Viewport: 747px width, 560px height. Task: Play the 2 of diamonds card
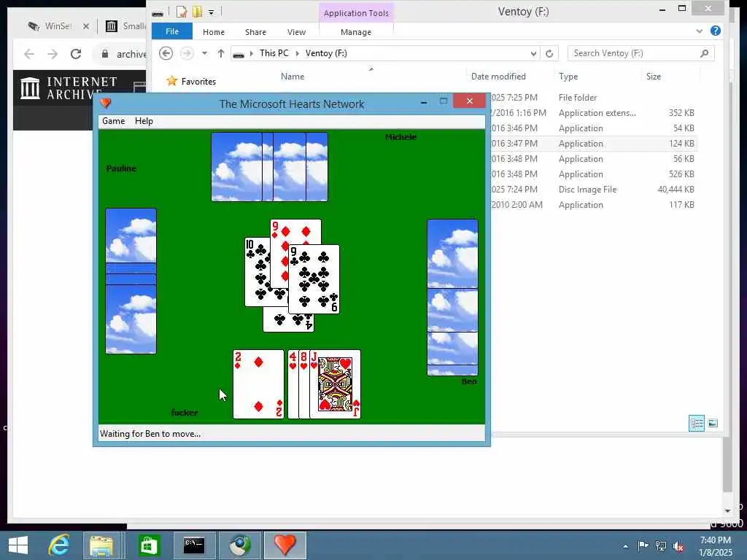pos(258,384)
